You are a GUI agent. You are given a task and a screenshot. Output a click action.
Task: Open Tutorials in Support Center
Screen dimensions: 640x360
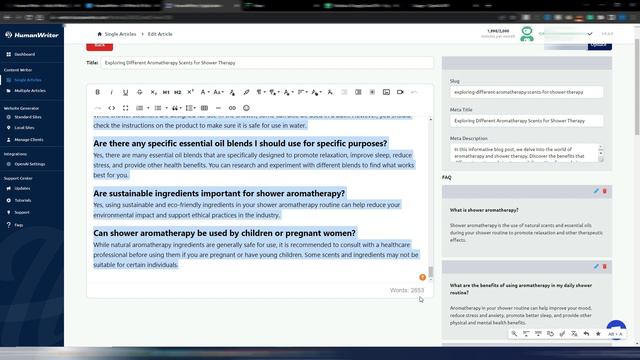click(22, 200)
